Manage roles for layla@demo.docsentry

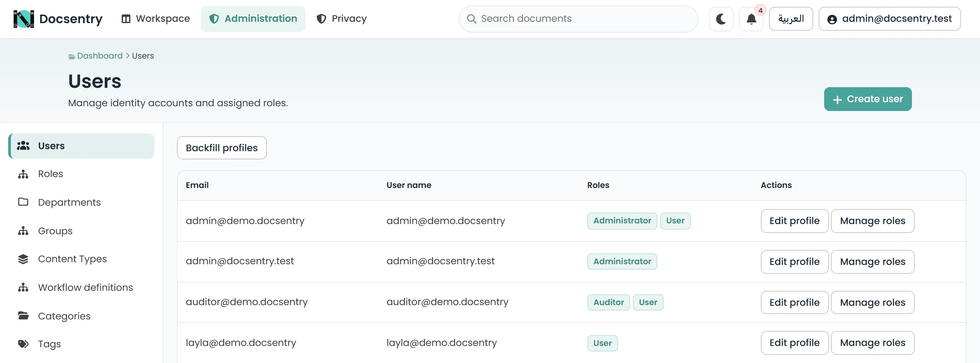[872, 343]
